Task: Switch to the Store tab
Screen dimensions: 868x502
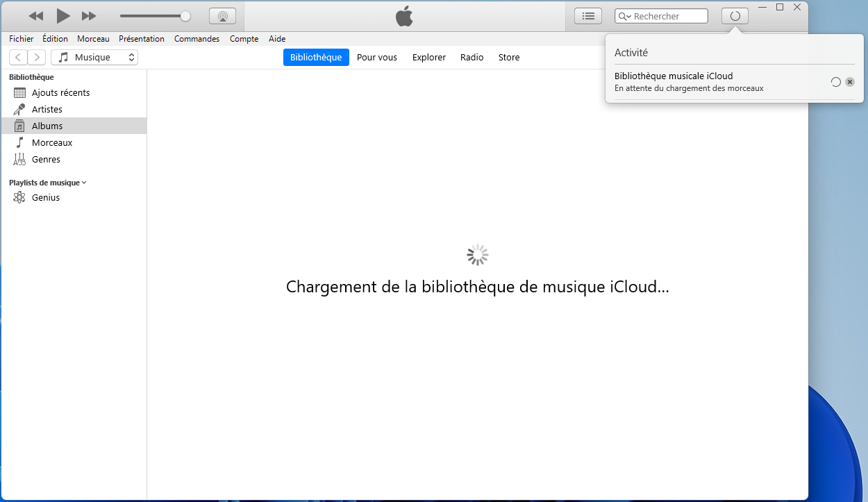Action: (509, 58)
